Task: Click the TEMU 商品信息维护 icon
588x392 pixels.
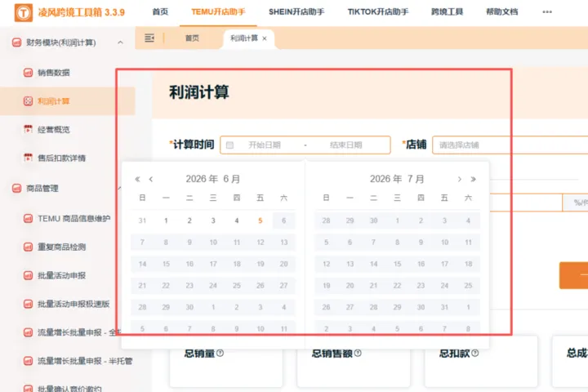Action: pos(28,218)
